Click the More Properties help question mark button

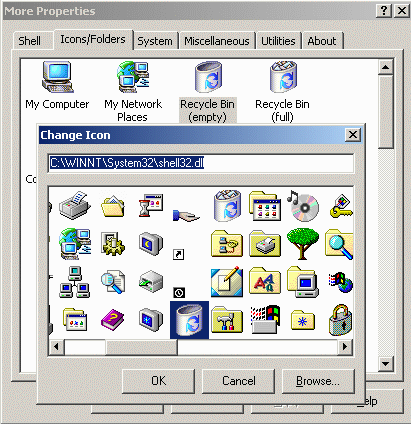tap(384, 11)
